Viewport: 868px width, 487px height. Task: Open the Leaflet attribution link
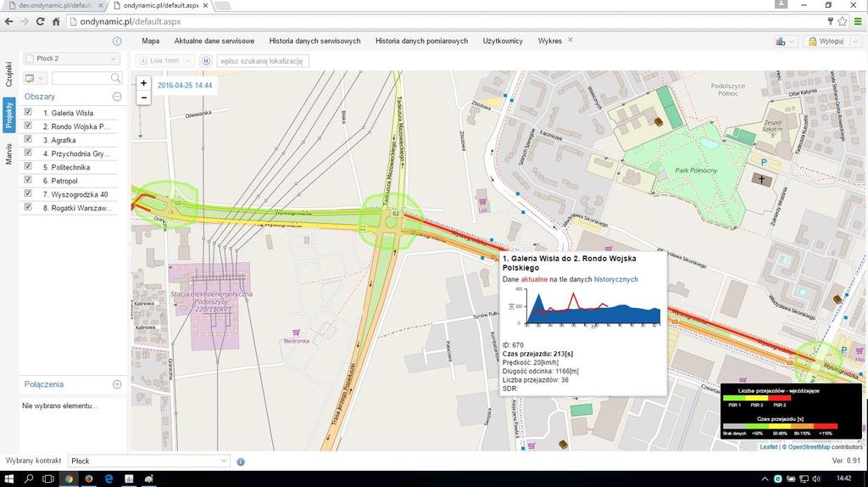point(768,446)
